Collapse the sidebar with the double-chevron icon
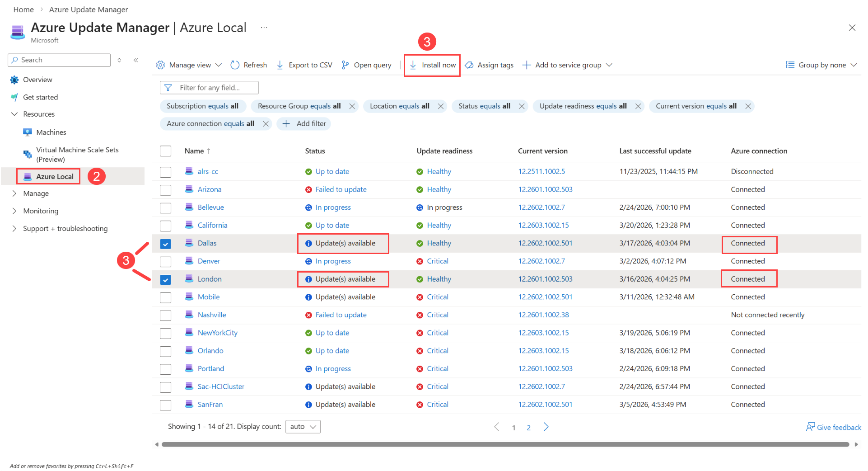This screenshot has height=471, width=868. (x=135, y=60)
